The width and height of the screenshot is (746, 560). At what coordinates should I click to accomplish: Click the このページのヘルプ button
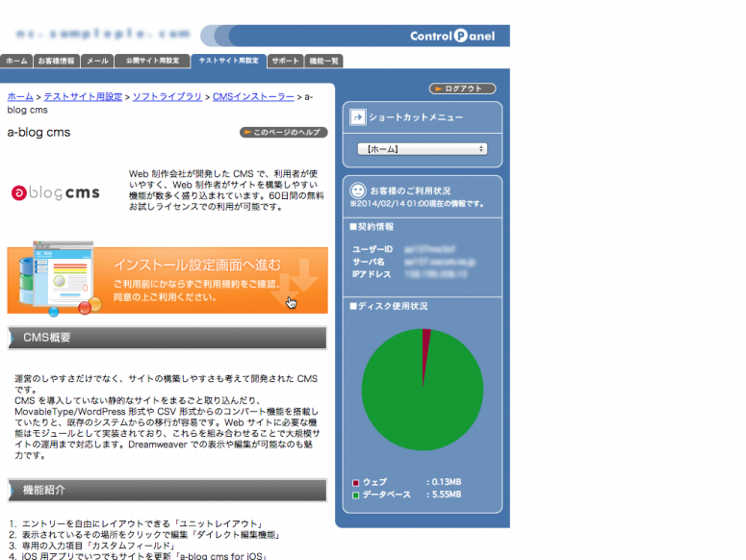click(283, 132)
